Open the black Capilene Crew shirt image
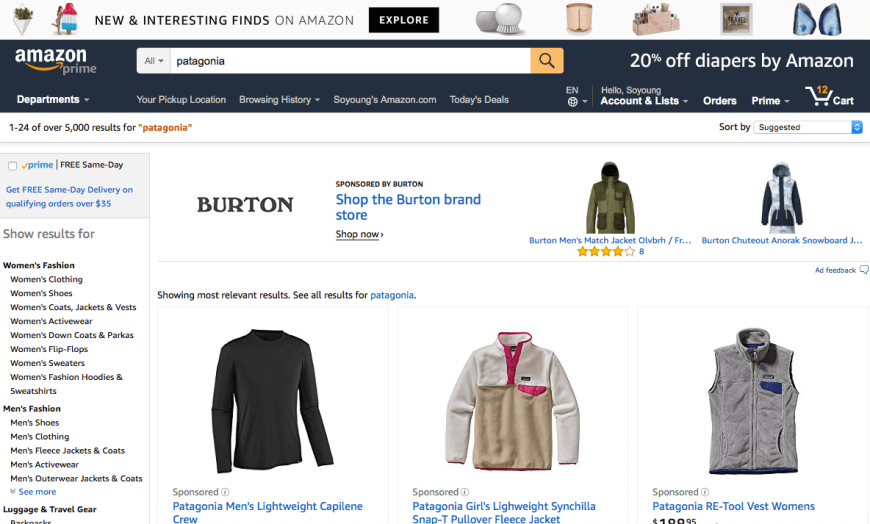 tap(272, 400)
